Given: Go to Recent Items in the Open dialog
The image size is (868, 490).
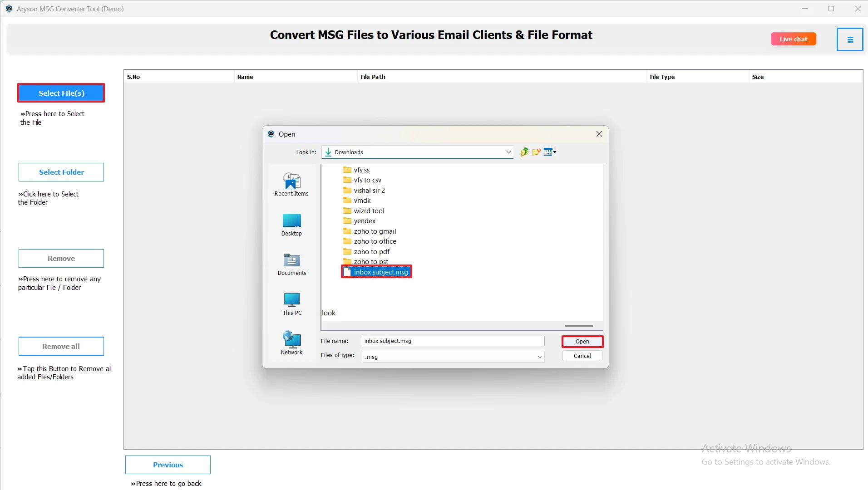Looking at the screenshot, I should (x=291, y=185).
